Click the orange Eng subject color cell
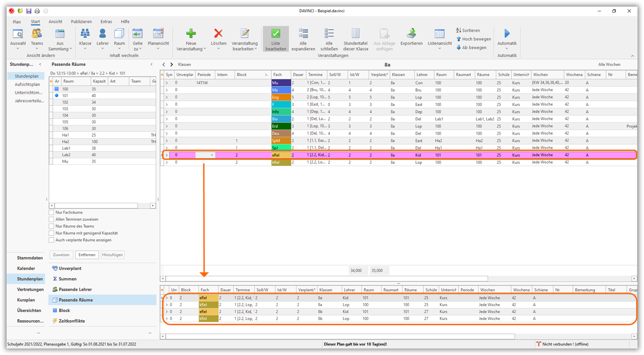 point(281,98)
